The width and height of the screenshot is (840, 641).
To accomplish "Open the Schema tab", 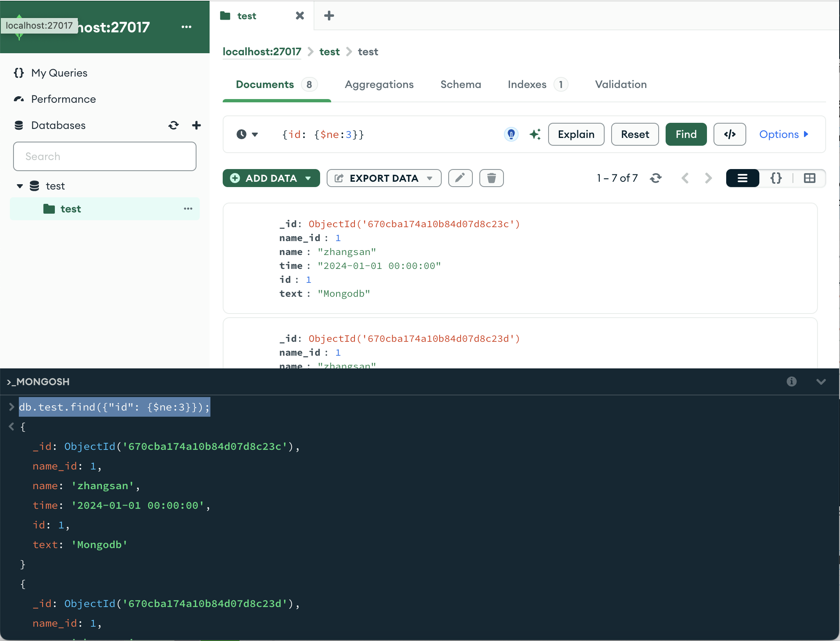I will pos(461,84).
